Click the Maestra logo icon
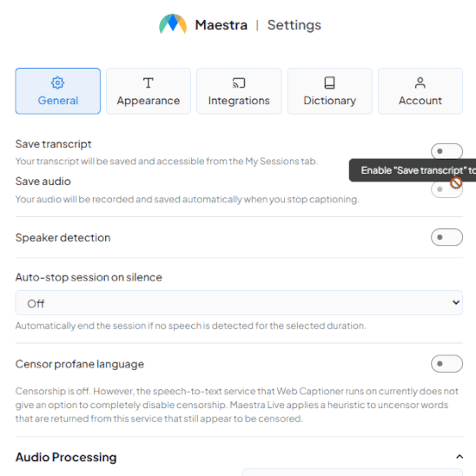The height and width of the screenshot is (476, 476). click(173, 24)
